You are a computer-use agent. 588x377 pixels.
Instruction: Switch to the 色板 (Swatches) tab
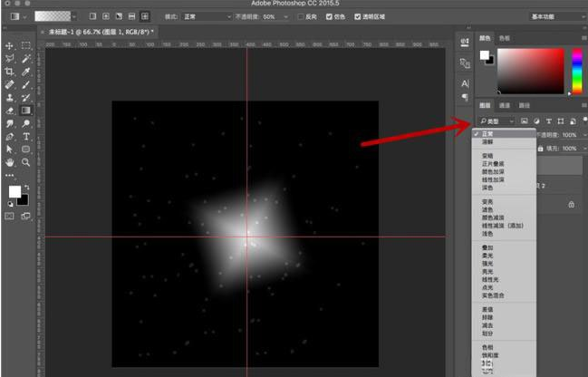click(x=505, y=38)
